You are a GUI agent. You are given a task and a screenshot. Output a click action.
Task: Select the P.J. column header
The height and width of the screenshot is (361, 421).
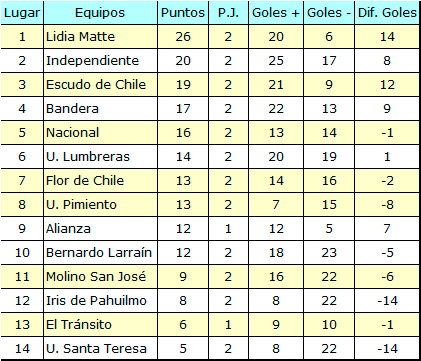(x=228, y=13)
